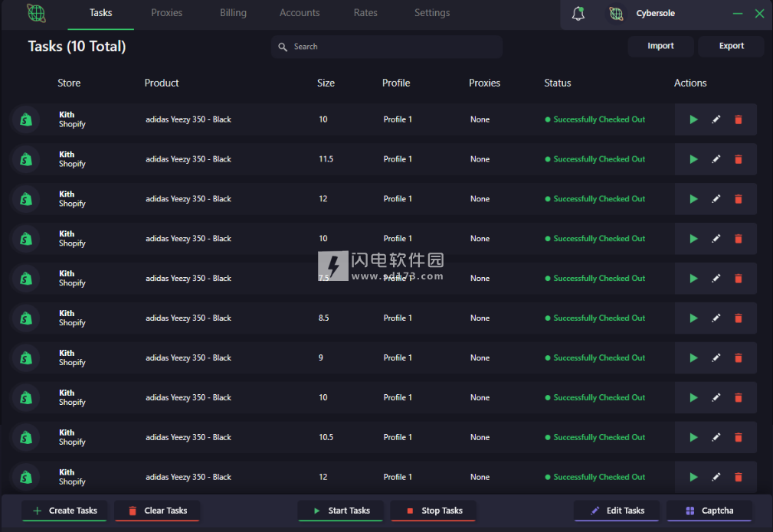The height and width of the screenshot is (532, 773).
Task: Open the Accounts tab
Action: pyautogui.click(x=300, y=13)
